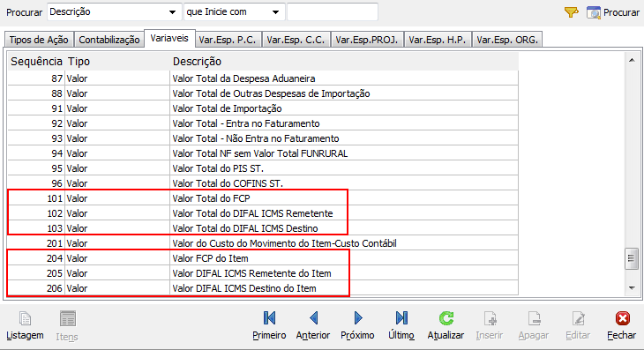This screenshot has height=350, width=644.
Task: Switch to the Contabilização tab
Action: click(x=109, y=40)
